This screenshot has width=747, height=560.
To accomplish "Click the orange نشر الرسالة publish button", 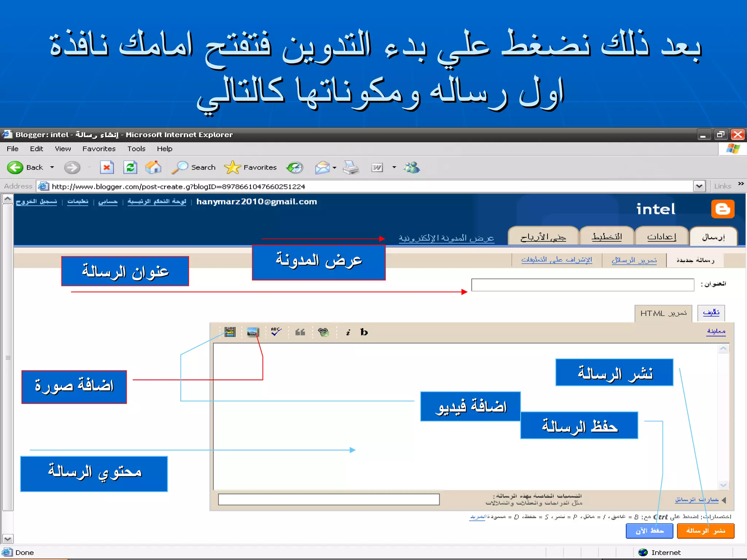I will tap(705, 531).
